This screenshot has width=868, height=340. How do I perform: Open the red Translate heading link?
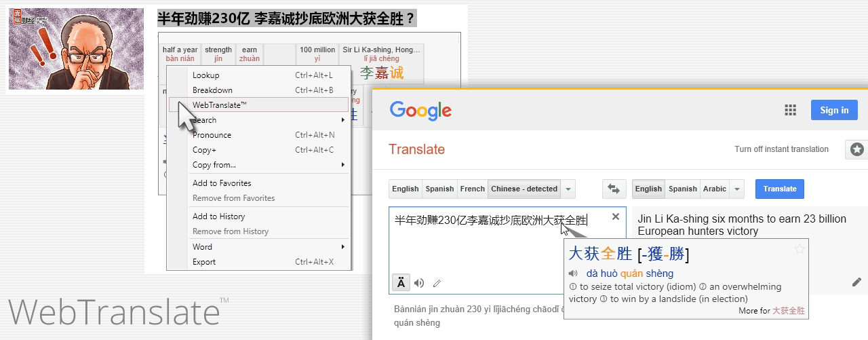pos(416,149)
